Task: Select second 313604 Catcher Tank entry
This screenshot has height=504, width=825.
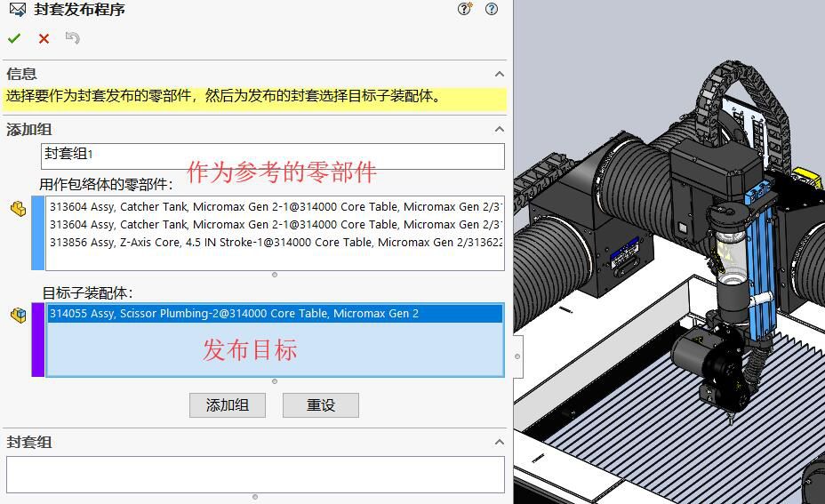Action: pyautogui.click(x=276, y=225)
